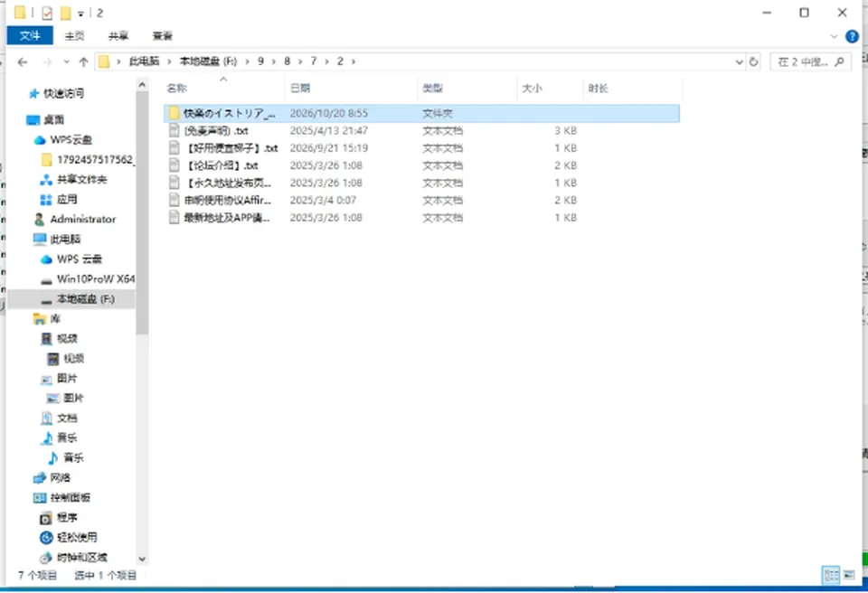Open 轻松使用 via its sidebar icon
The width and height of the screenshot is (868, 593).
tap(46, 538)
